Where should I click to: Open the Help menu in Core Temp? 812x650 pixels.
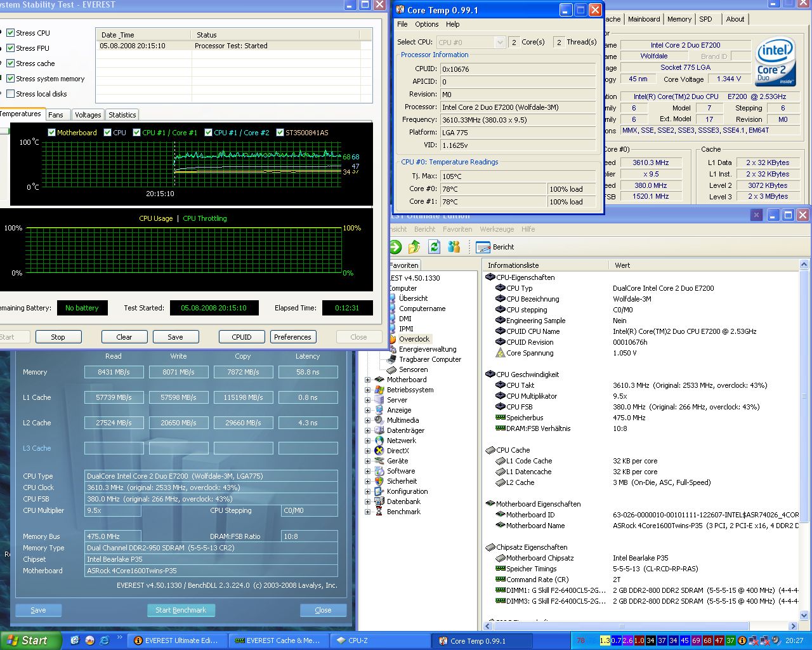(x=452, y=24)
